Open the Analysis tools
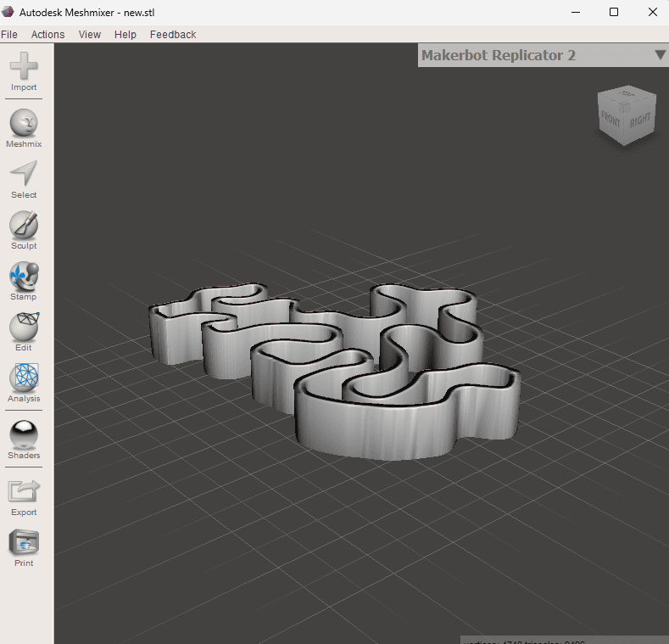Viewport: 669px width, 644px height. point(24,383)
